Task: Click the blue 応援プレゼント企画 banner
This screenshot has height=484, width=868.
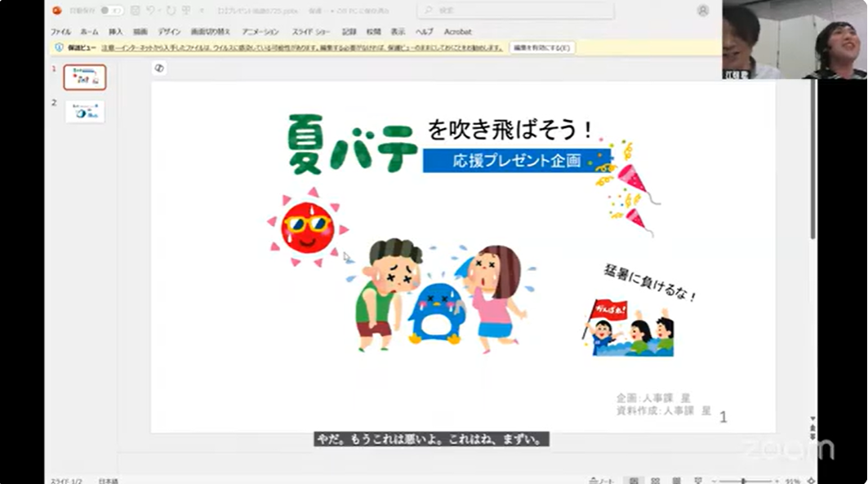Action: 517,161
